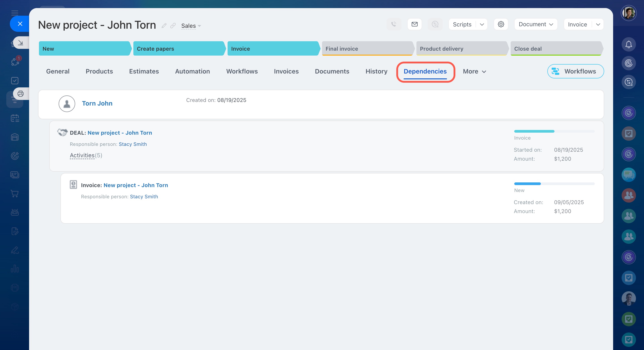Screen dimensions: 644x350
Task: Click the phone call icon
Action: [x=394, y=24]
